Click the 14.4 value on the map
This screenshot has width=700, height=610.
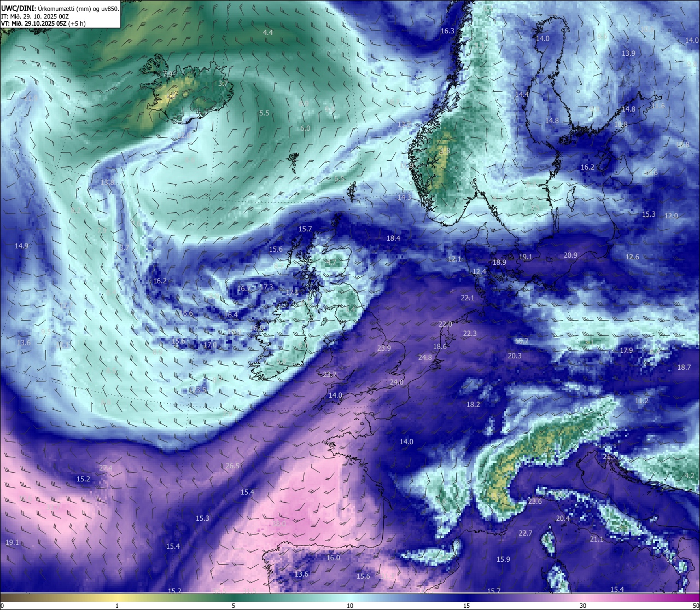click(522, 95)
